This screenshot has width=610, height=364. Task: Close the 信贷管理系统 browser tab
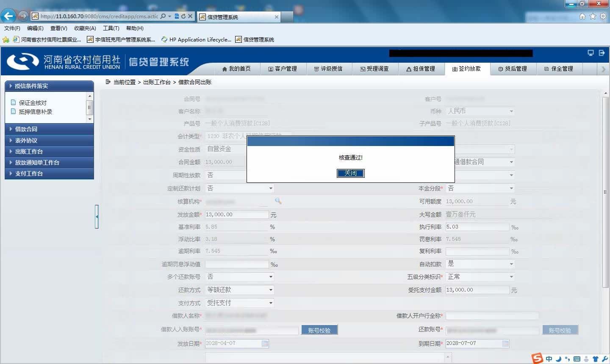click(x=277, y=17)
